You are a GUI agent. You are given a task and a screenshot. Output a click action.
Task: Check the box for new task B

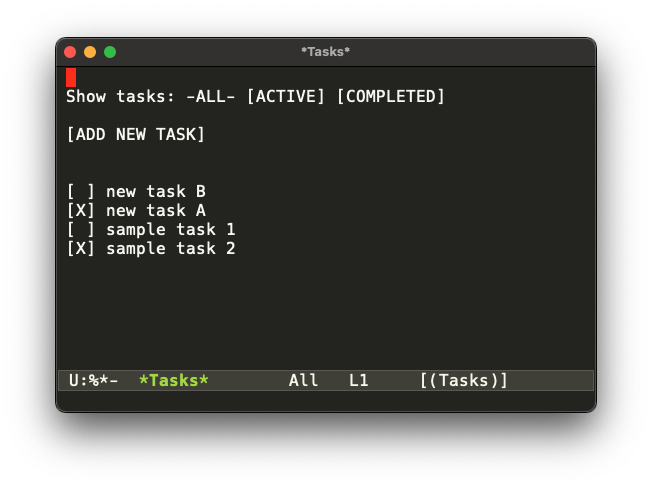tap(81, 191)
